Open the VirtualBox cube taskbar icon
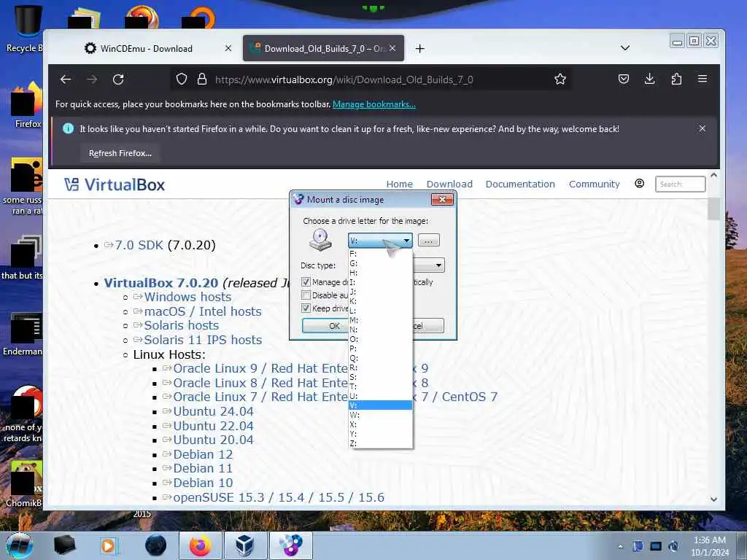Image resolution: width=747 pixels, height=560 pixels. pos(245,545)
